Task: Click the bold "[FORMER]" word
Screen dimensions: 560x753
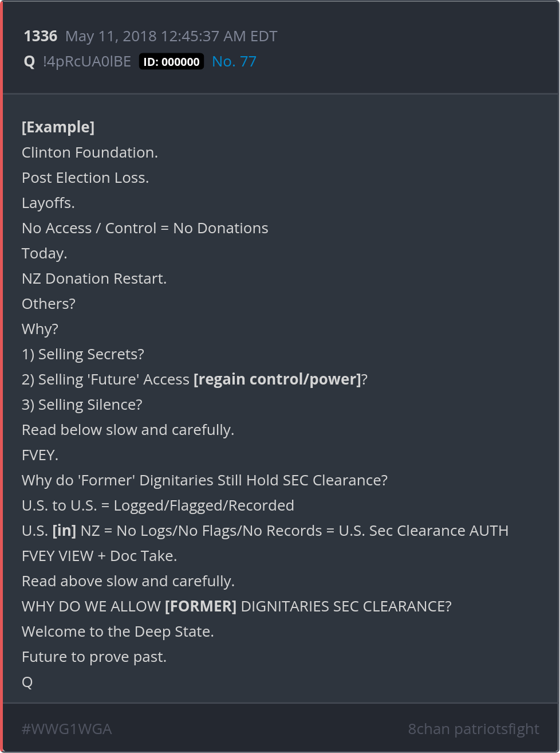Action: tap(200, 606)
